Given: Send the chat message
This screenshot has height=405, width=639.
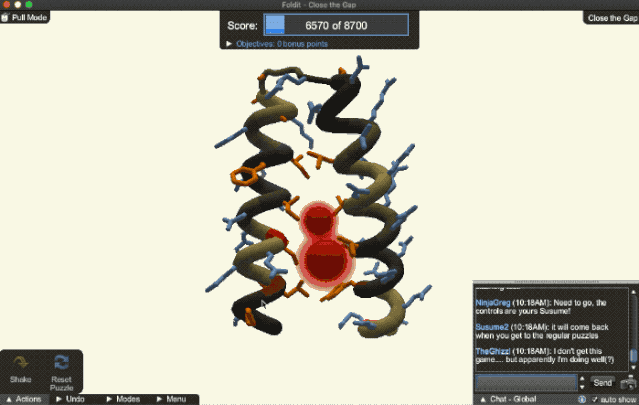Looking at the screenshot, I should click(602, 383).
